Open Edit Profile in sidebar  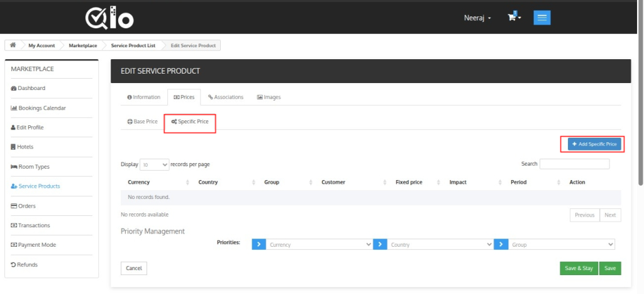coord(27,127)
